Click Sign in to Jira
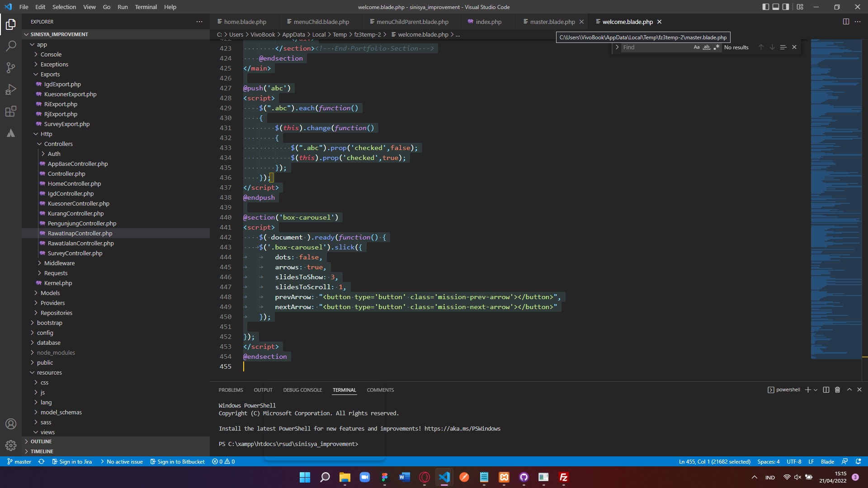 (72, 461)
